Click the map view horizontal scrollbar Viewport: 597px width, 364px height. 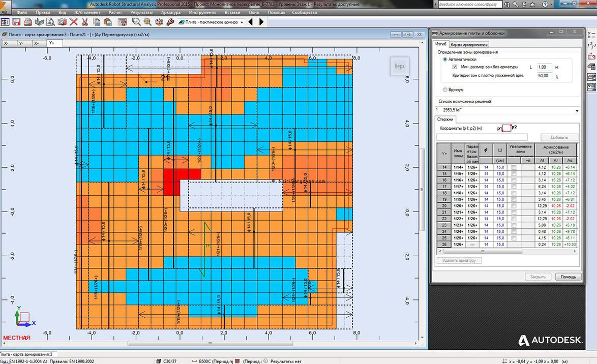(x=210, y=343)
